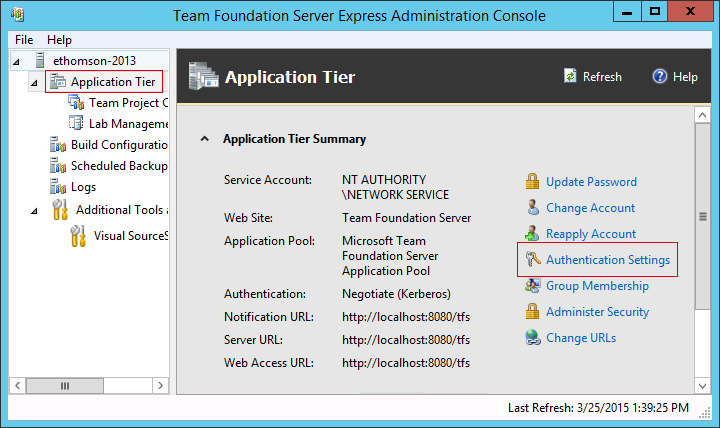Click the tree pane left scroll arrow
The height and width of the screenshot is (428, 720).
[x=17, y=385]
